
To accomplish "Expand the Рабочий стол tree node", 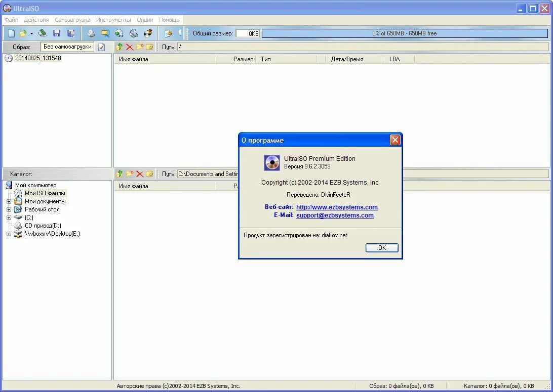I will click(9, 210).
